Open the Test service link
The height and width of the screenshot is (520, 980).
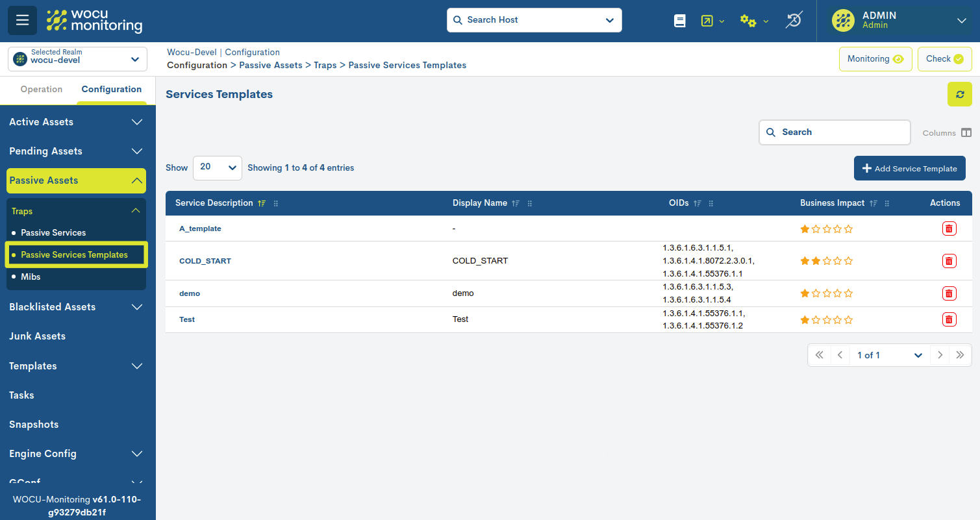187,319
